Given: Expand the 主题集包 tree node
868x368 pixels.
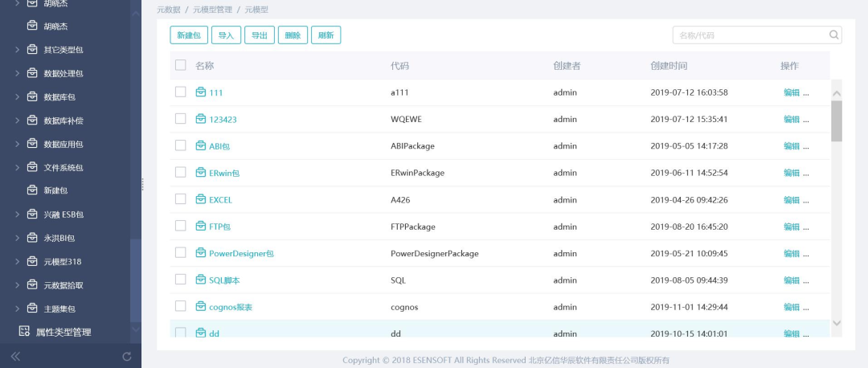Looking at the screenshot, I should pos(17,309).
